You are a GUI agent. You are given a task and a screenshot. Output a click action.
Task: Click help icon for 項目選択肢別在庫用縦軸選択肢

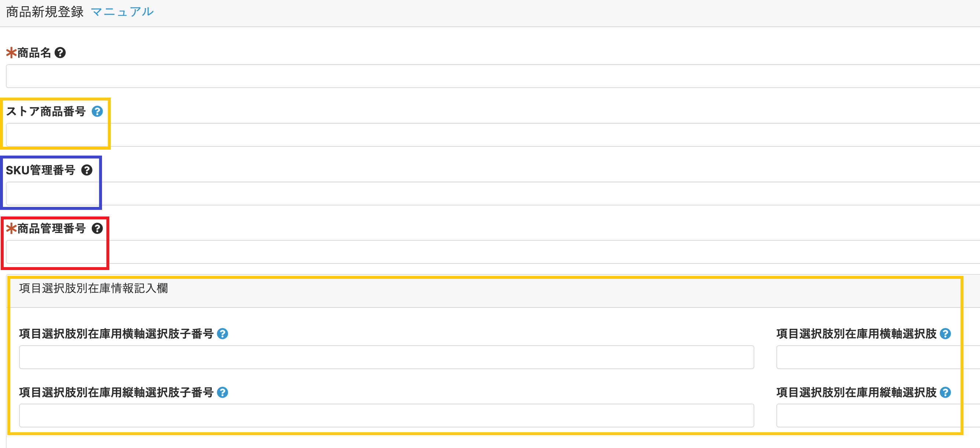coord(945,392)
